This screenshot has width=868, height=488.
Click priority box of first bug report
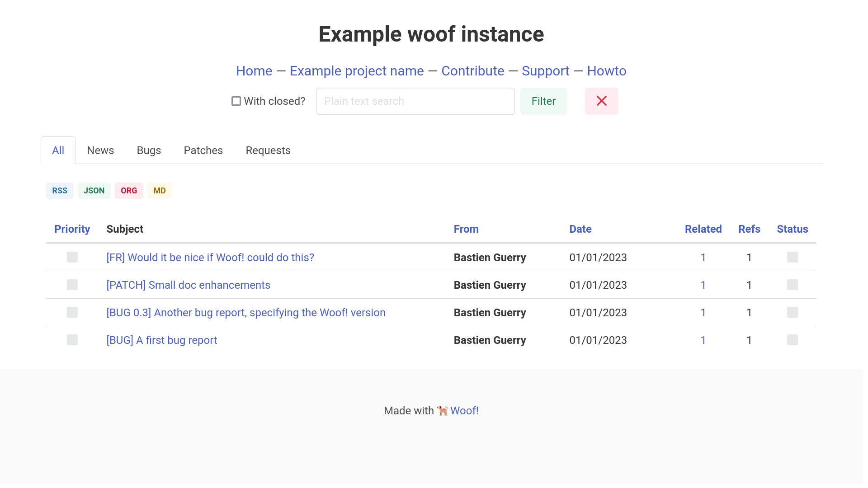pyautogui.click(x=72, y=340)
